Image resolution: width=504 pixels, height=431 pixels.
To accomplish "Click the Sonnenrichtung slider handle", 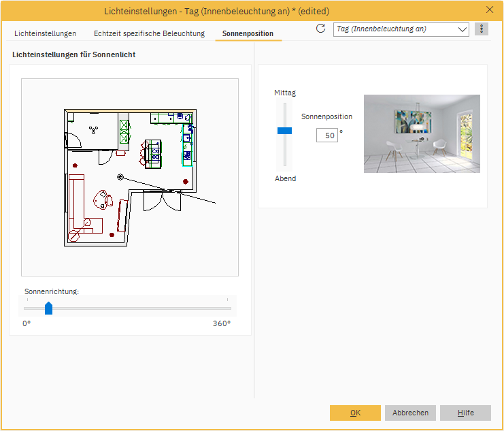I will (x=48, y=308).
